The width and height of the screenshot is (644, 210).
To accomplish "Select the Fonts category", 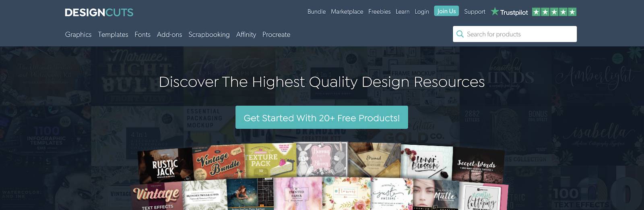I will [142, 35].
